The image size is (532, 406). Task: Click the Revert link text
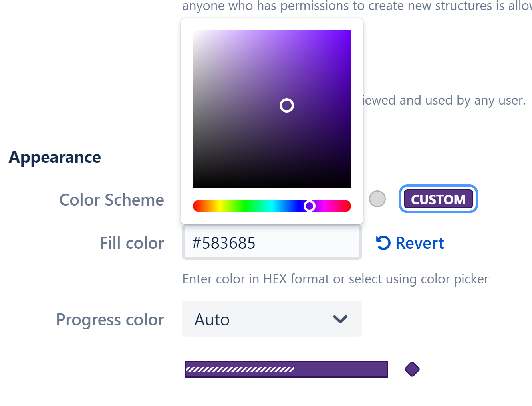tap(419, 243)
